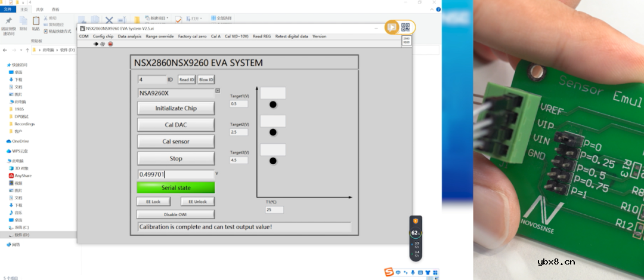Click the microphone icon in Sogou toolbar
Viewport: 644px width, 280px height.
(413, 272)
